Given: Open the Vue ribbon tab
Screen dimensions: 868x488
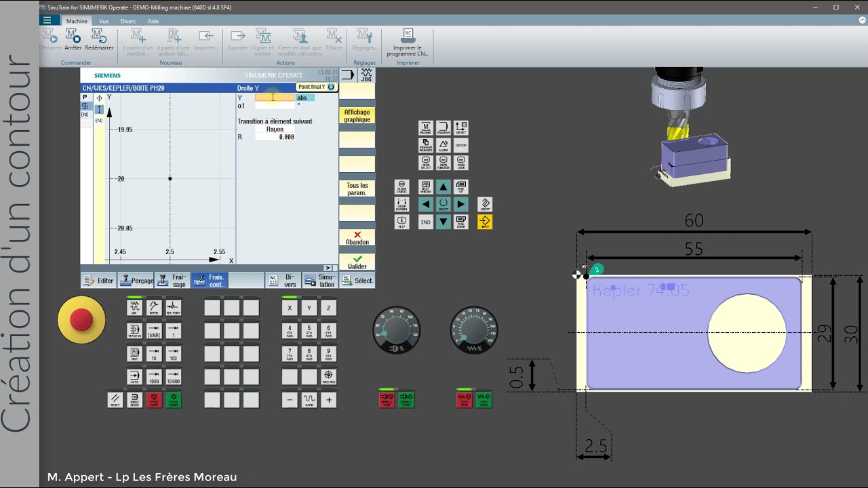Looking at the screenshot, I should tap(104, 21).
